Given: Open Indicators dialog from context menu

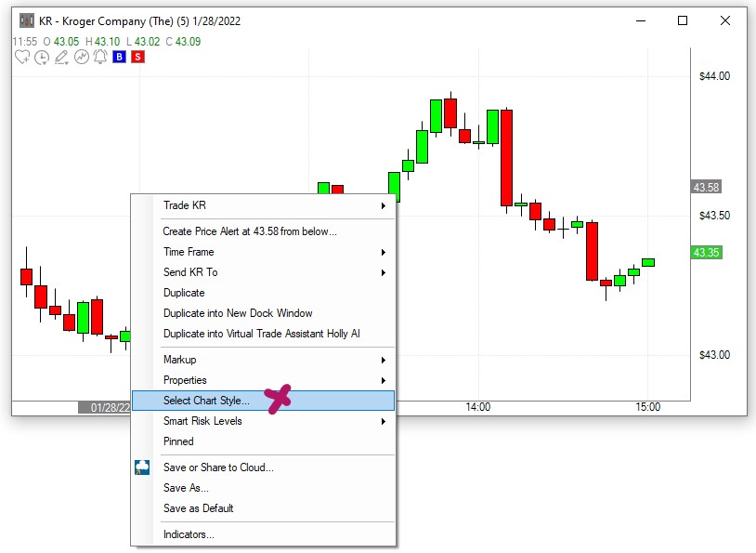Looking at the screenshot, I should [x=189, y=534].
